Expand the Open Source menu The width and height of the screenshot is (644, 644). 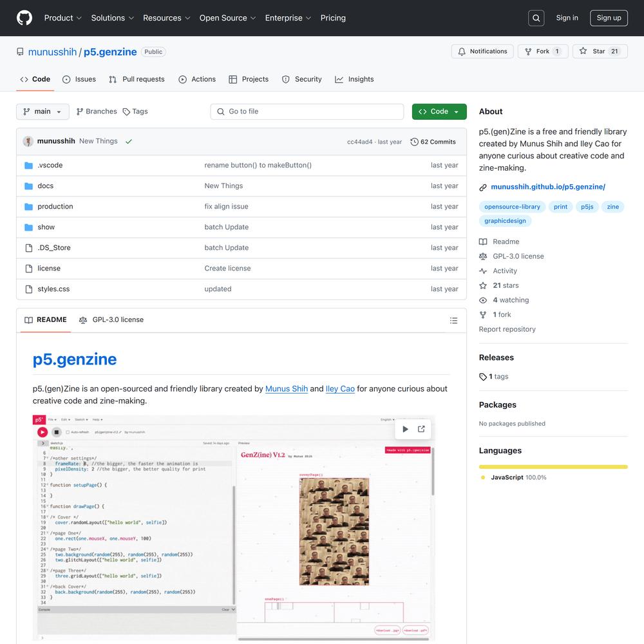[227, 18]
